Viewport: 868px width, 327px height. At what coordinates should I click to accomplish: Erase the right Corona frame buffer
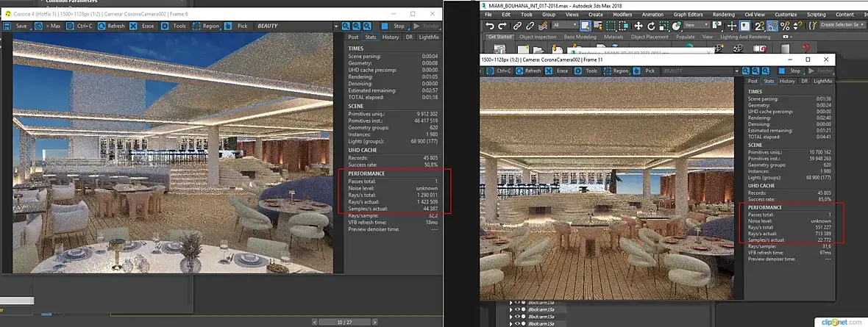(558, 71)
